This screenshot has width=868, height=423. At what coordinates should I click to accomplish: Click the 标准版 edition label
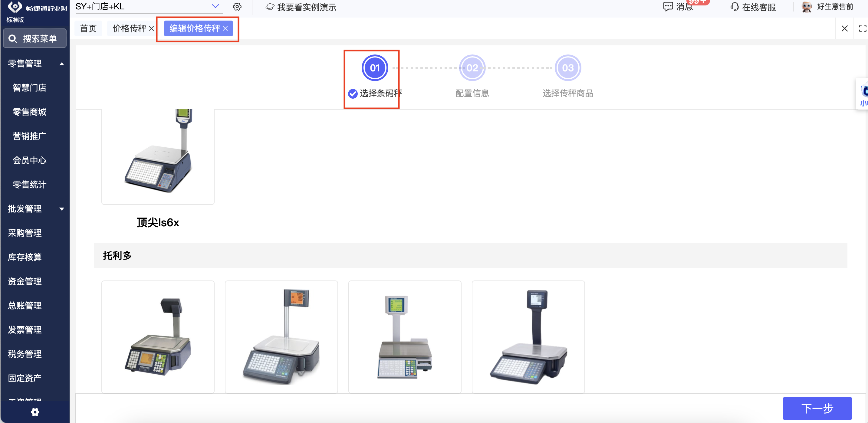[15, 20]
